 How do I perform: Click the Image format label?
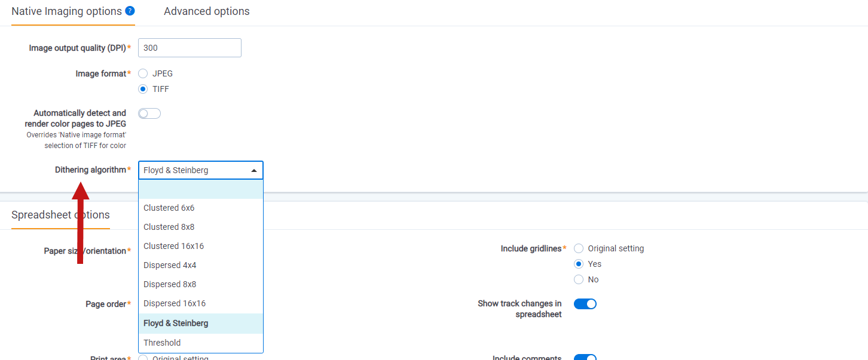(101, 73)
